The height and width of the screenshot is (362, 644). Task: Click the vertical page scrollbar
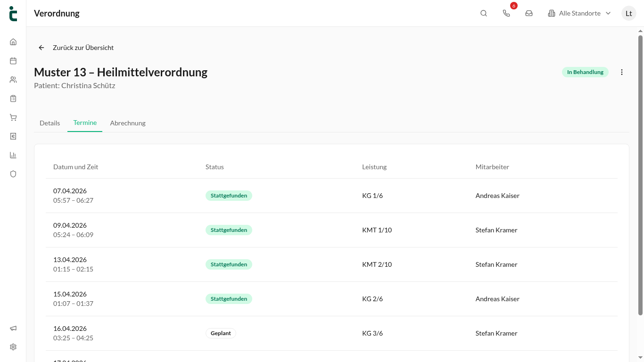point(640,174)
